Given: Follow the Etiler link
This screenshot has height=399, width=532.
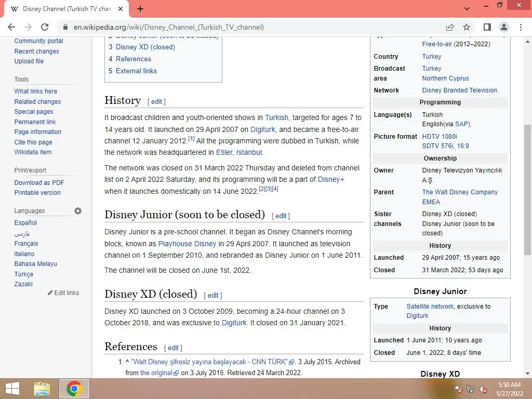Looking at the screenshot, I should 224,152.
